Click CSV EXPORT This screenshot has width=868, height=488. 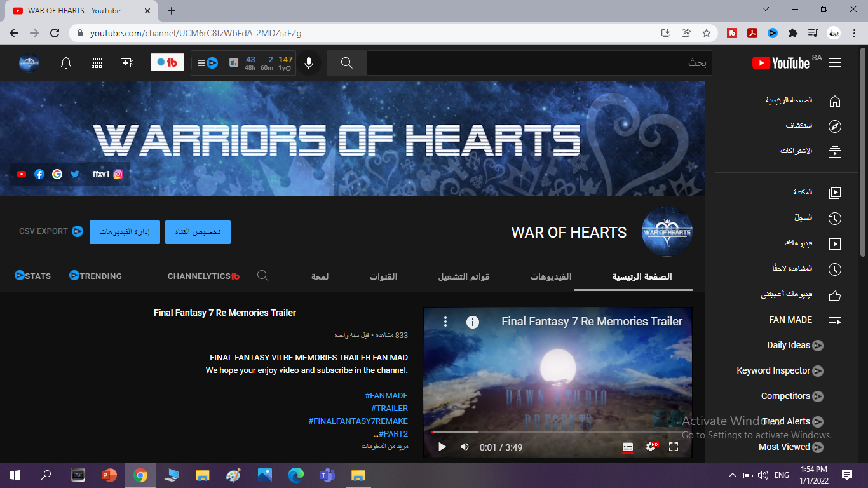pos(51,231)
